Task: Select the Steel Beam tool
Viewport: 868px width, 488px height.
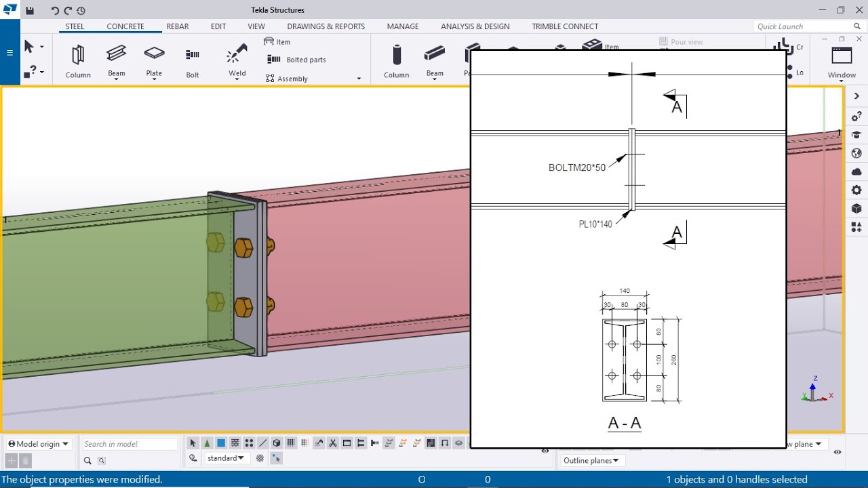Action: [x=116, y=60]
